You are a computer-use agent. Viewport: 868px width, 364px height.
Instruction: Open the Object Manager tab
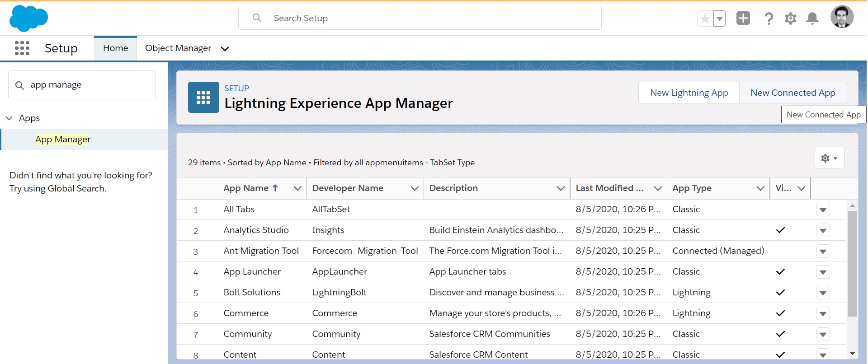coord(178,48)
